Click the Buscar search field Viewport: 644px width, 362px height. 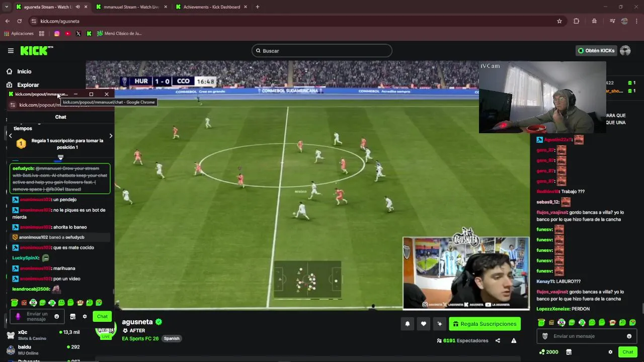coord(322,51)
